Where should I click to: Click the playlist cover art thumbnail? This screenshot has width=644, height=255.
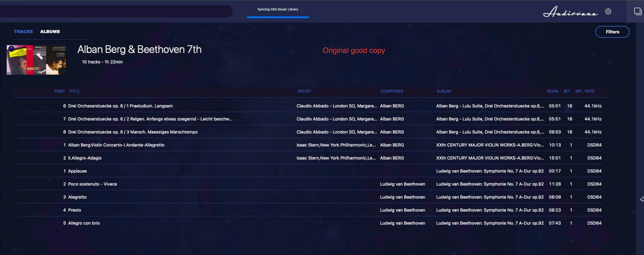(x=36, y=60)
